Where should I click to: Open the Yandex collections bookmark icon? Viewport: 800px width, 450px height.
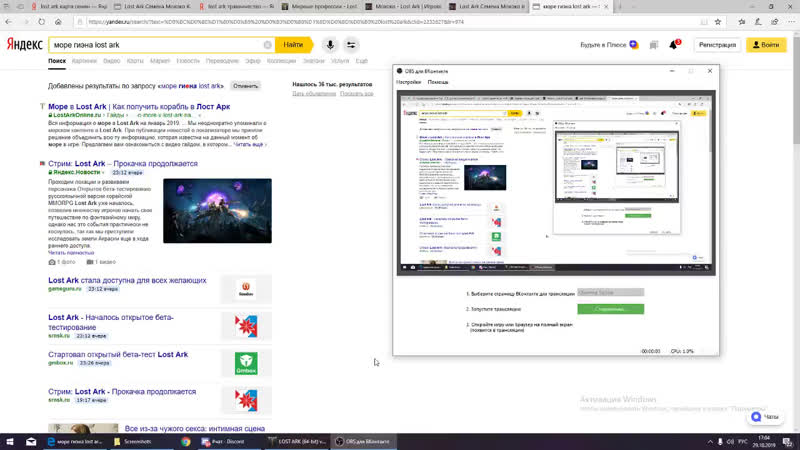pos(654,45)
